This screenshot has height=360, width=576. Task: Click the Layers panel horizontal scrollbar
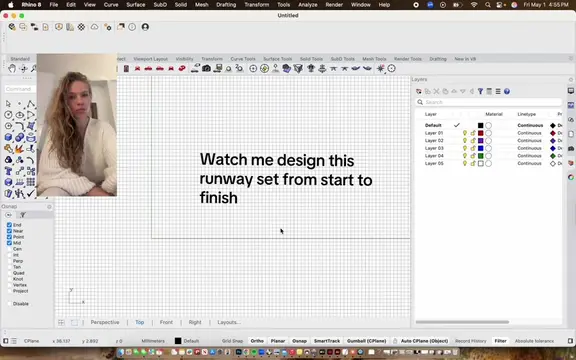[462, 322]
